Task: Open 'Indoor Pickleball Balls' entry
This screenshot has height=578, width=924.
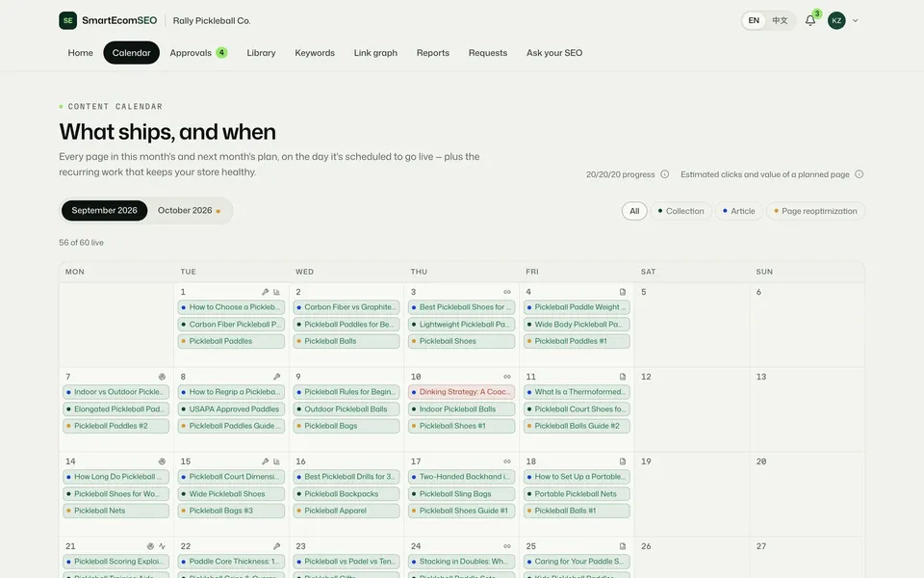Action: [461, 409]
